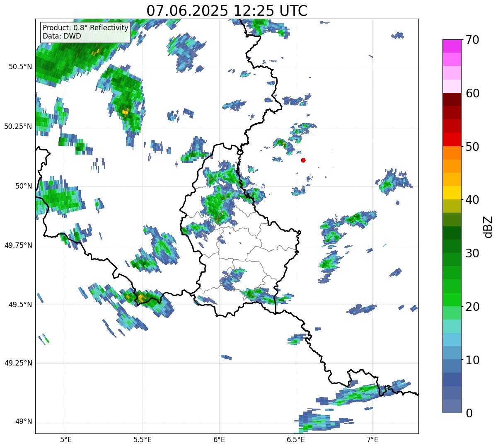Click the colorbar tick label 20
The width and height of the screenshot is (498, 448).
click(473, 307)
